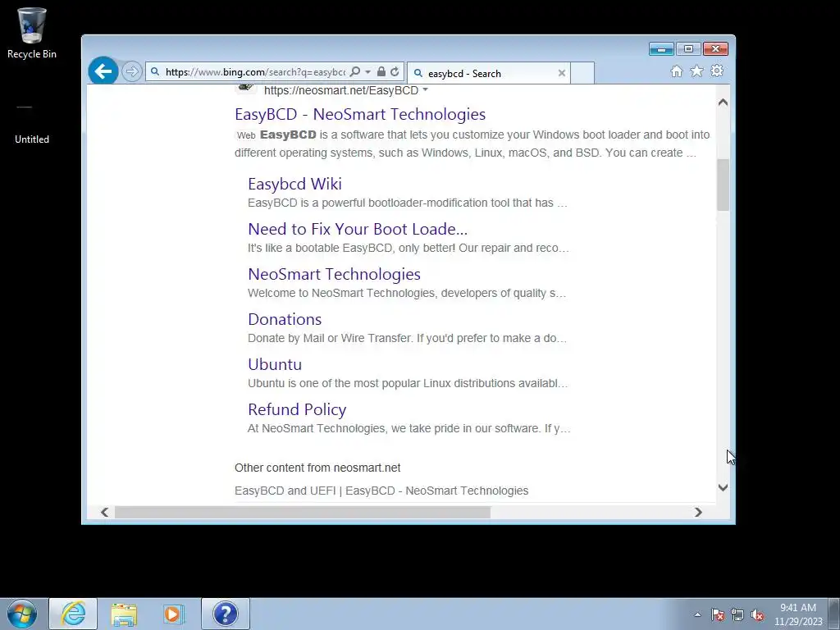Open the Help question mark taskbar icon
This screenshot has width=840, height=630.
[225, 614]
